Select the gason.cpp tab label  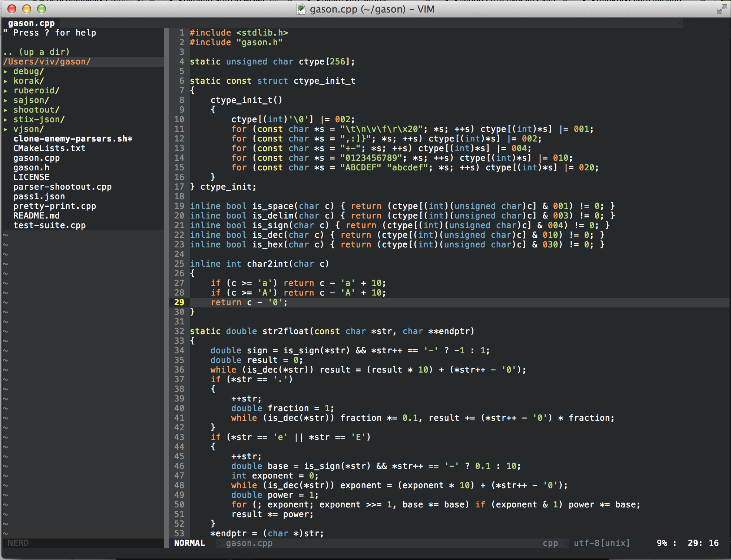[31, 23]
